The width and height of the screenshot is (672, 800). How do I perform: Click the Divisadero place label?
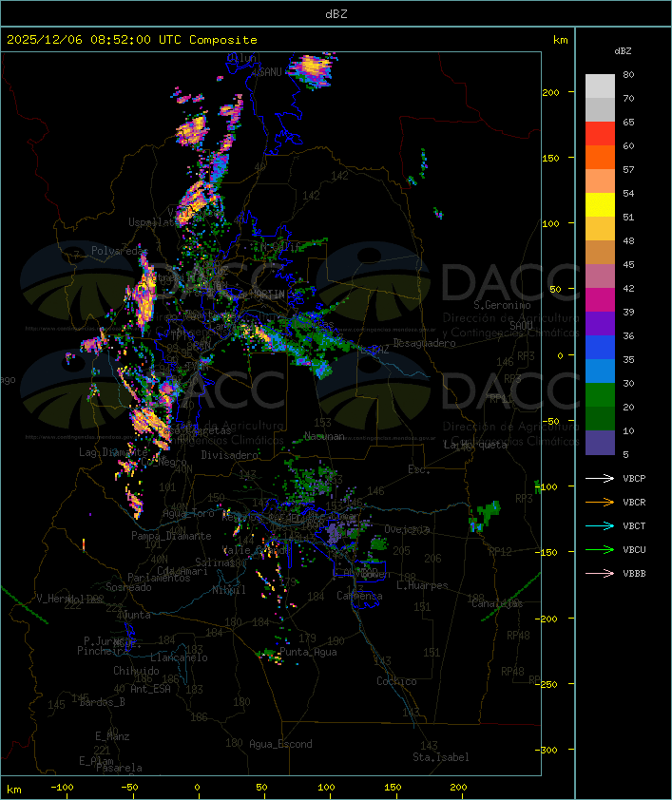point(230,454)
